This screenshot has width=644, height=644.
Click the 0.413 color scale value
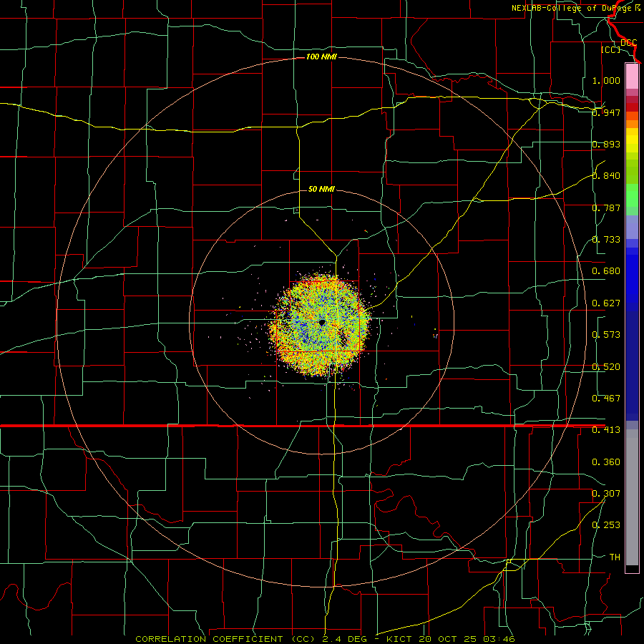606,430
